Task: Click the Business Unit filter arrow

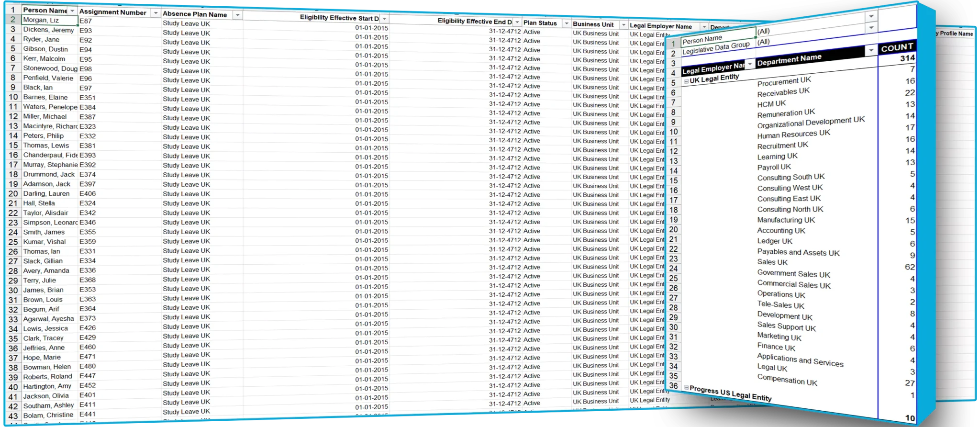Action: point(623,25)
